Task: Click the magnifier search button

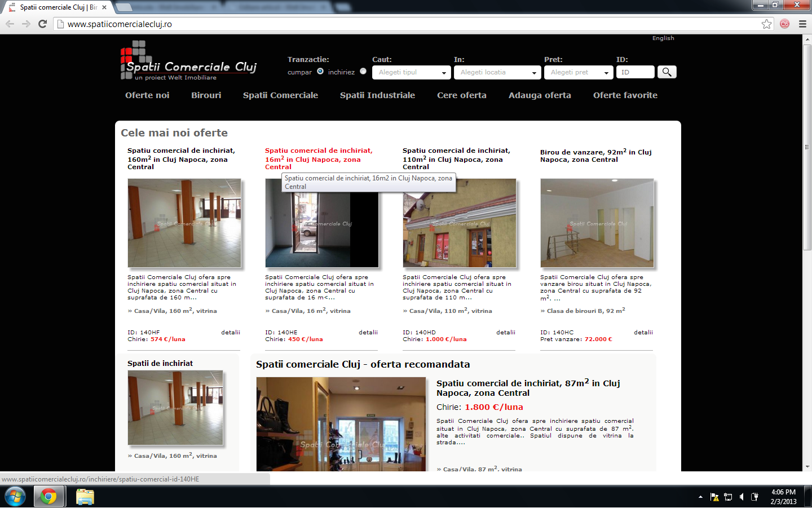Action: pyautogui.click(x=667, y=72)
